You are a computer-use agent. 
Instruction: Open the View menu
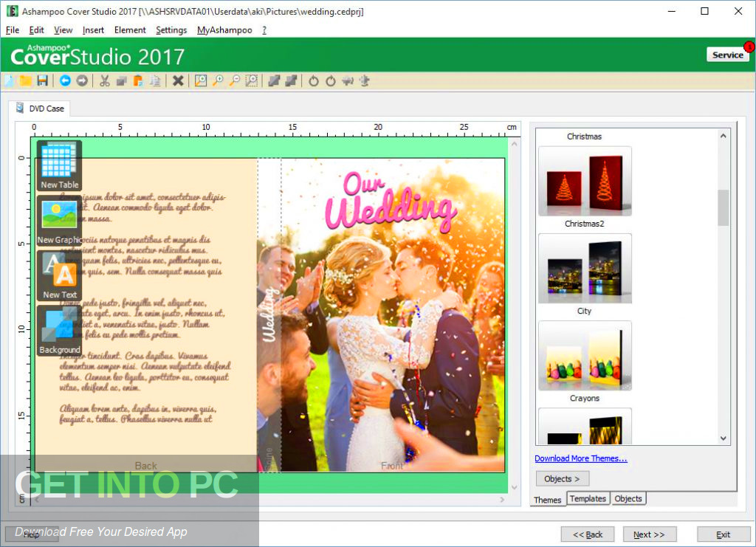pyautogui.click(x=63, y=30)
